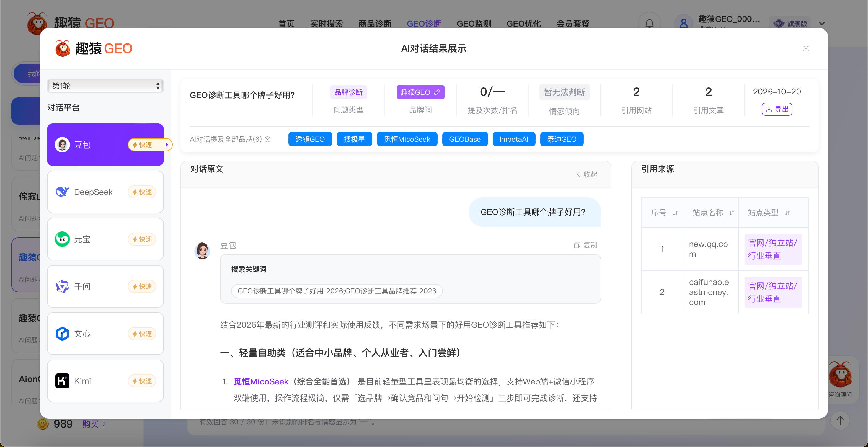Expand the account menu chevron in header
868x447 pixels.
coord(822,24)
